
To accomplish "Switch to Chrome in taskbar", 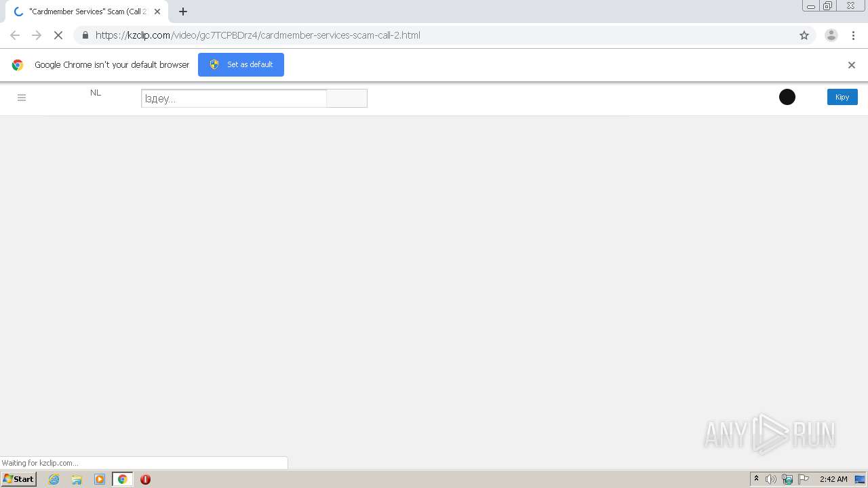I will (123, 479).
